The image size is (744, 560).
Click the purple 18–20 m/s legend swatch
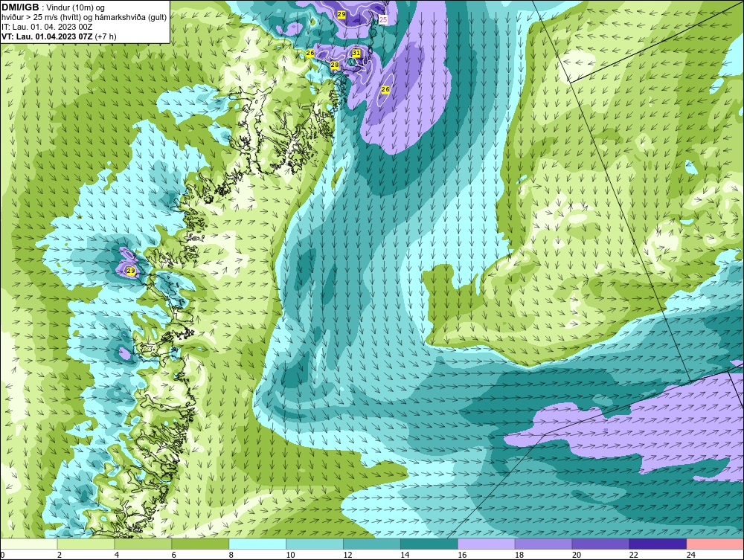(543, 544)
